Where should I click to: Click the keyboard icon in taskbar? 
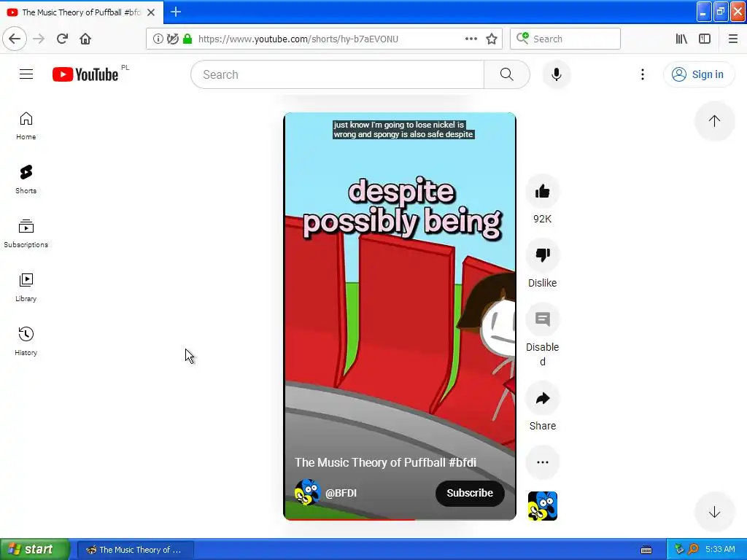coord(646,550)
